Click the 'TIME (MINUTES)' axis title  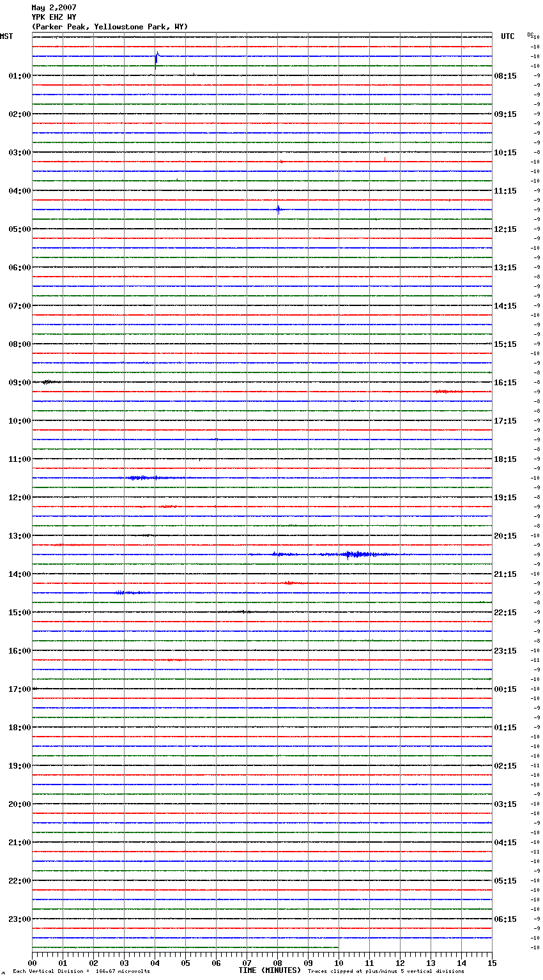point(270,970)
